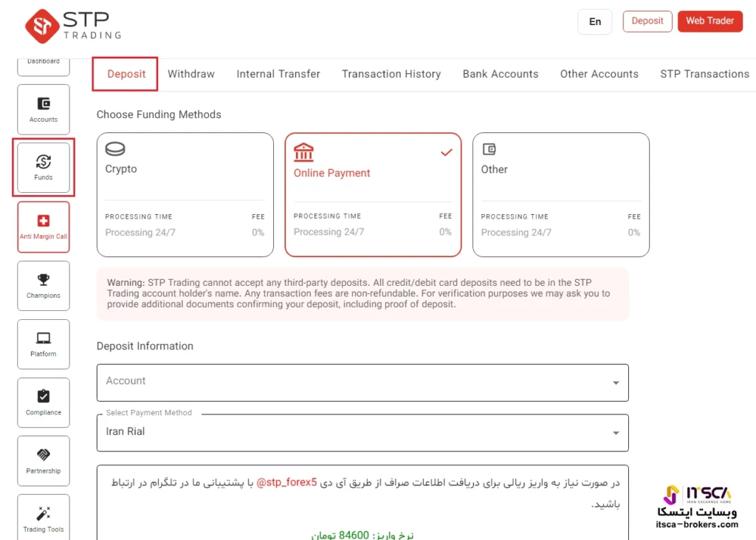Screen dimensions: 756x540
Task: Open the Platform laptop icon
Action: (44, 338)
